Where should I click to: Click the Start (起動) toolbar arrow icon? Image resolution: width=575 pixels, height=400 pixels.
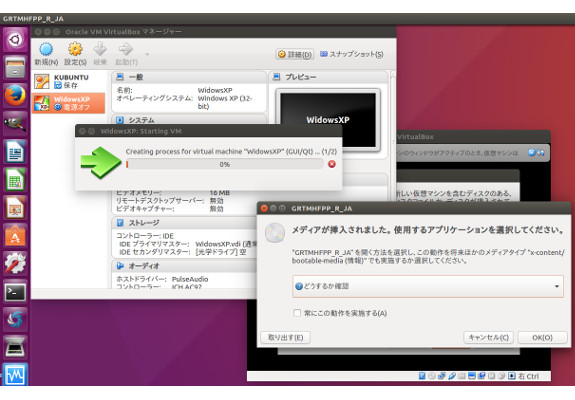click(x=127, y=54)
